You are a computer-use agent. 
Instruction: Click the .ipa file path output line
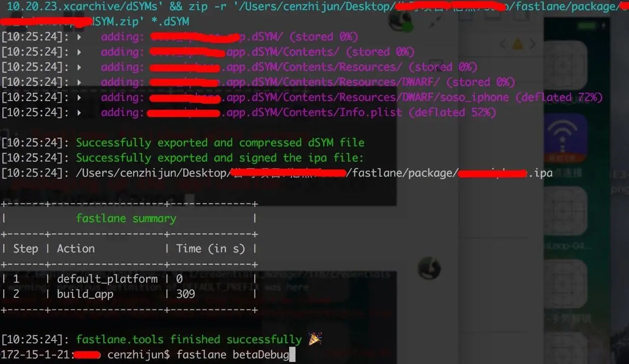276,173
